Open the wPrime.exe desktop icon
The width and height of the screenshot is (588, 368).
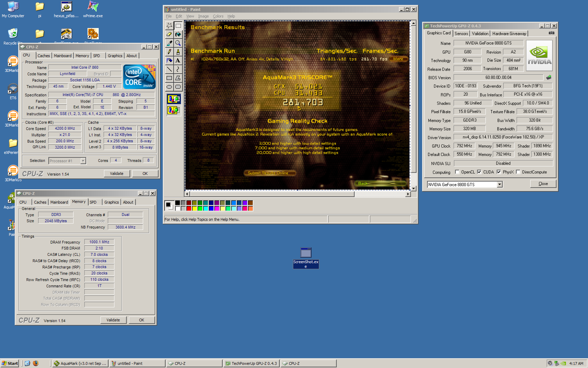[93, 10]
